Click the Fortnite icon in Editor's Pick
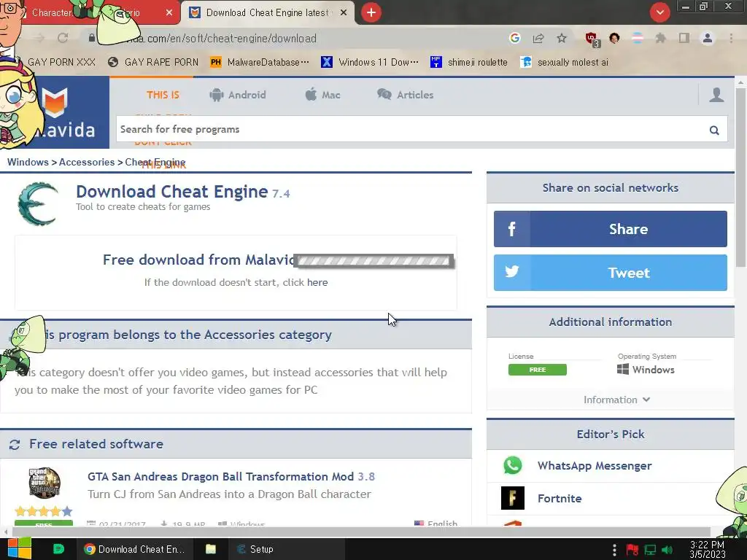This screenshot has width=747, height=560. click(513, 498)
